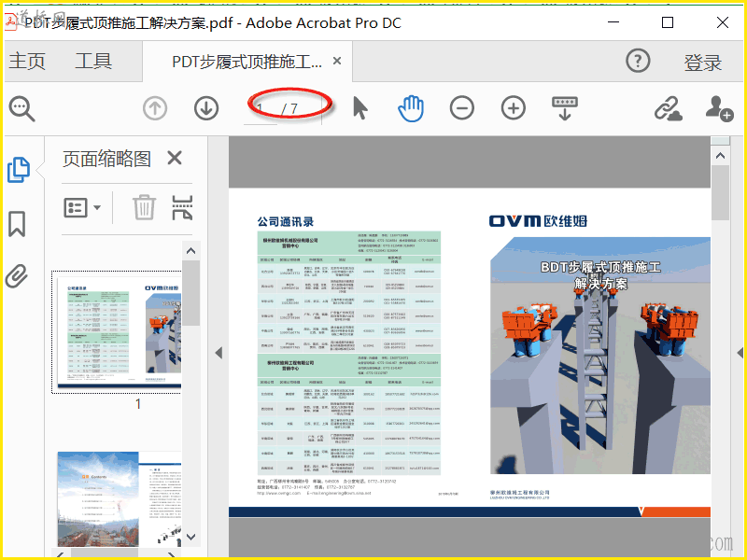Activate the hand pan tool
This screenshot has height=560, width=747.
point(411,108)
